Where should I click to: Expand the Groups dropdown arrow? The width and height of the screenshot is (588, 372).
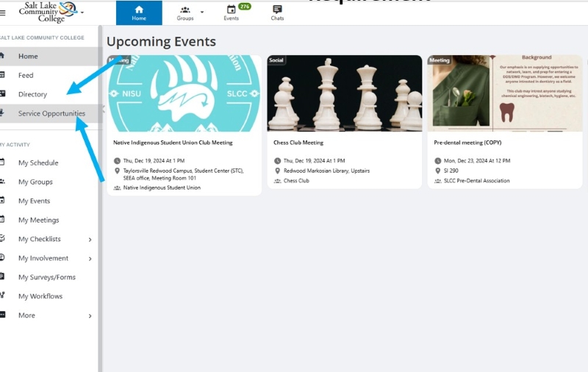tap(202, 12)
